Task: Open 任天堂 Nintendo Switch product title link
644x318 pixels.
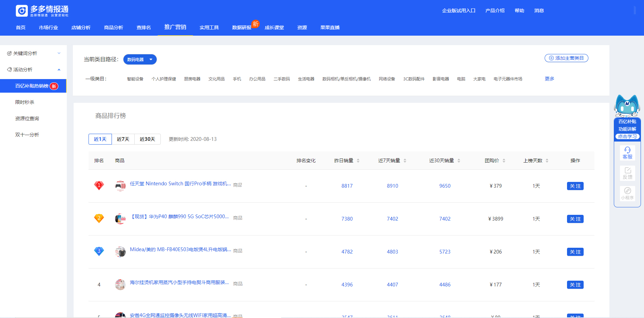Action: (x=180, y=184)
